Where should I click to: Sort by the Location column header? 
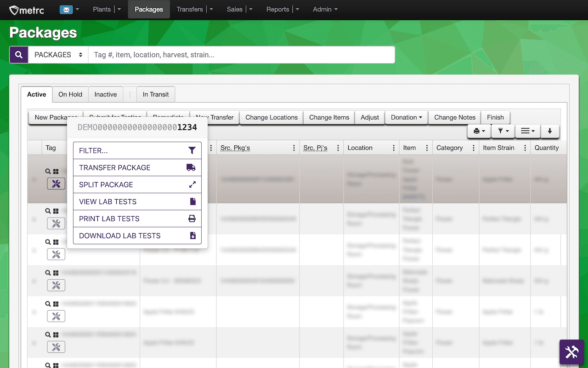tap(360, 148)
